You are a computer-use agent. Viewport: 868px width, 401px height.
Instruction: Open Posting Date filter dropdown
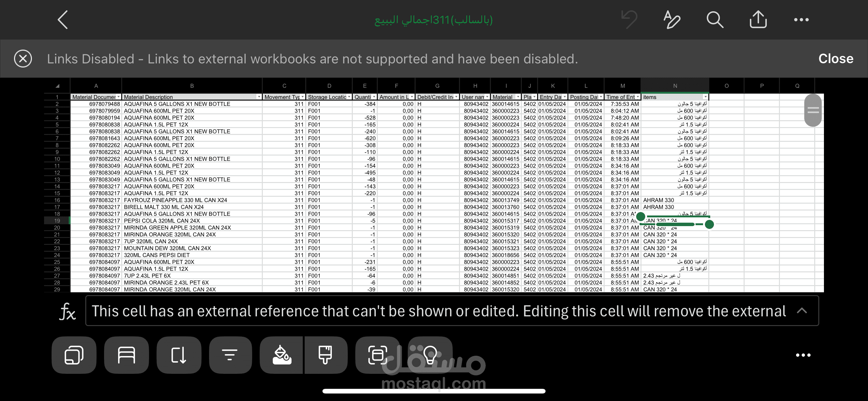click(601, 97)
